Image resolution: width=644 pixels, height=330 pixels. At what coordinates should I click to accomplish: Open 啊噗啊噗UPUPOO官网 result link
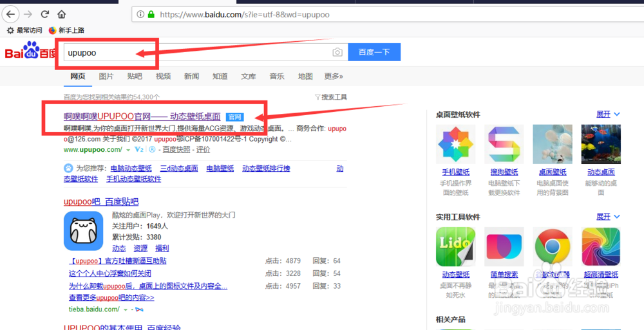point(142,116)
